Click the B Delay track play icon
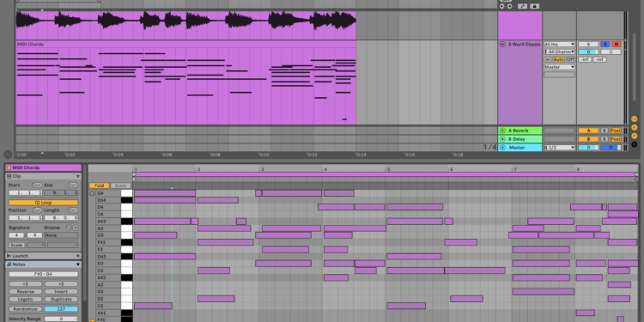This screenshot has height=322, width=644. pos(502,139)
